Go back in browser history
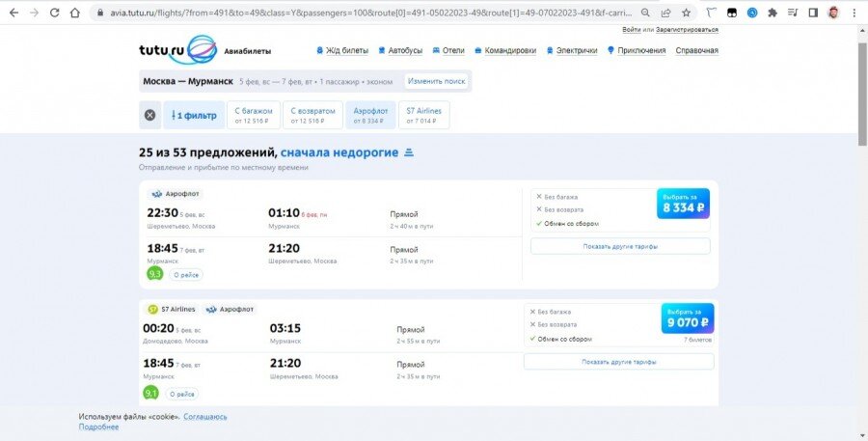868x441 pixels. [x=14, y=13]
